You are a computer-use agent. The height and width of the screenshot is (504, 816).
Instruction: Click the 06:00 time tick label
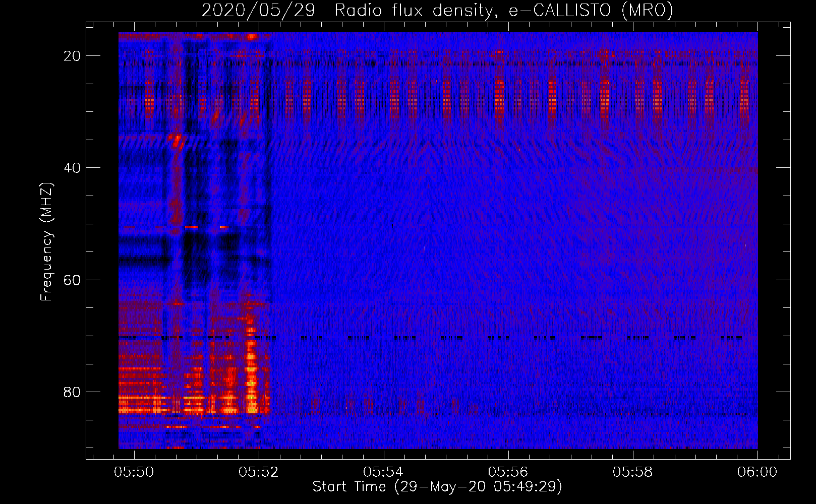[x=757, y=472]
